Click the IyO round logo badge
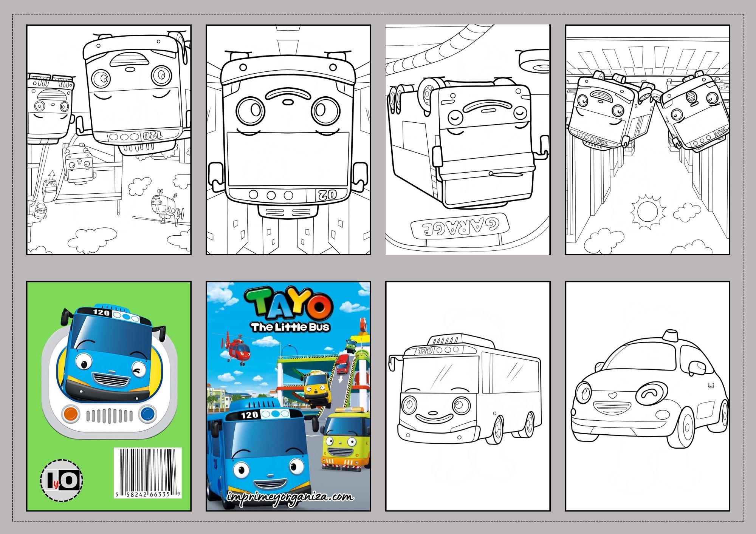 62,480
